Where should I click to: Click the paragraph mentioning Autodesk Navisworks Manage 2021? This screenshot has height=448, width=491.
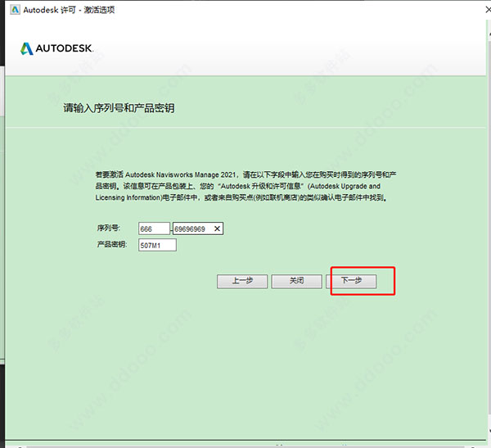coord(245,186)
